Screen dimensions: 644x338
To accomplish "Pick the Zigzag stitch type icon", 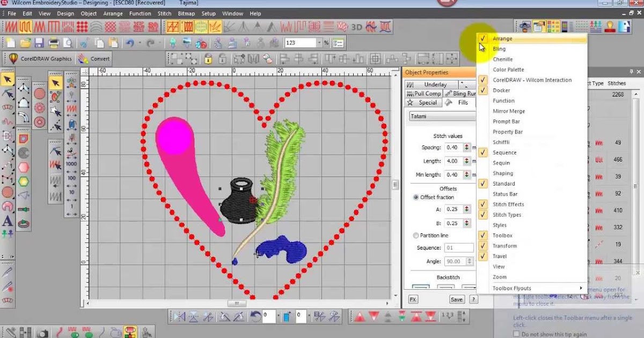I will pyautogui.click(x=40, y=26).
